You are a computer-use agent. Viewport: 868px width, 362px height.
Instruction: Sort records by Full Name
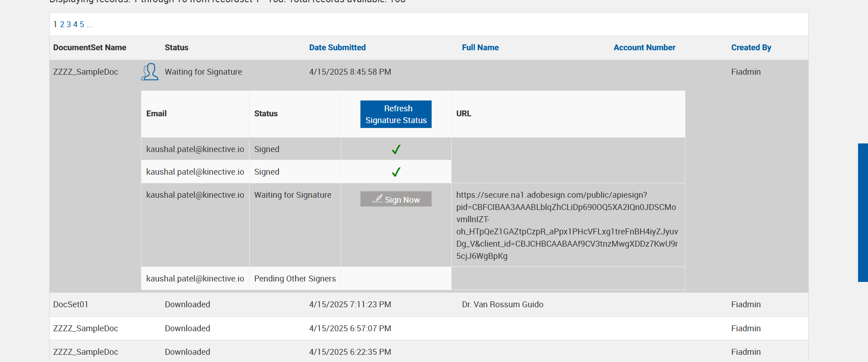tap(480, 48)
